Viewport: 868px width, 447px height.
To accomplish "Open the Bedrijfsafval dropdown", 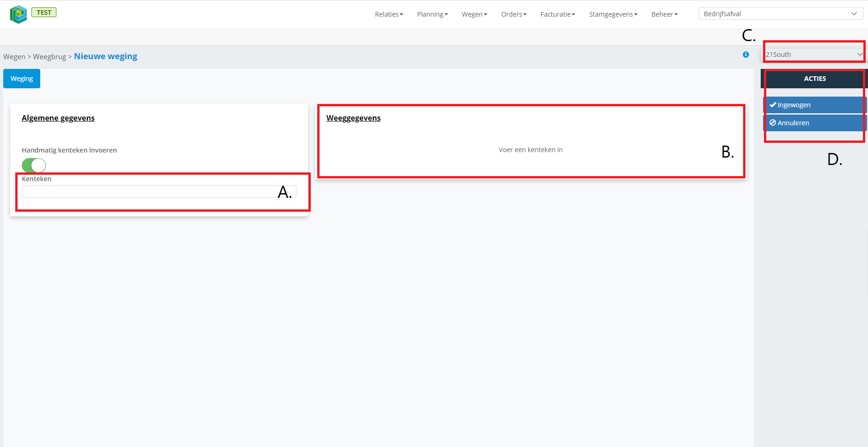I will point(781,14).
